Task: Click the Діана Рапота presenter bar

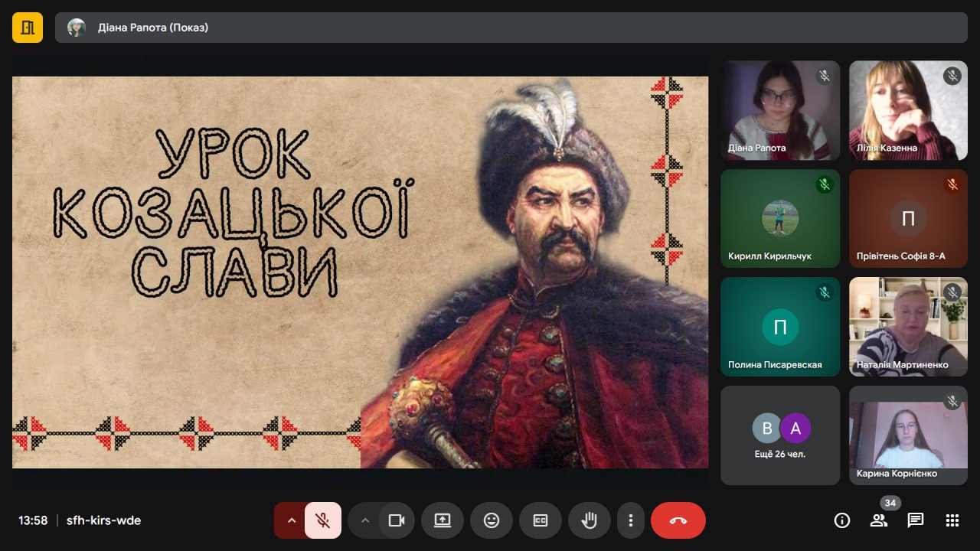Action: point(511,28)
